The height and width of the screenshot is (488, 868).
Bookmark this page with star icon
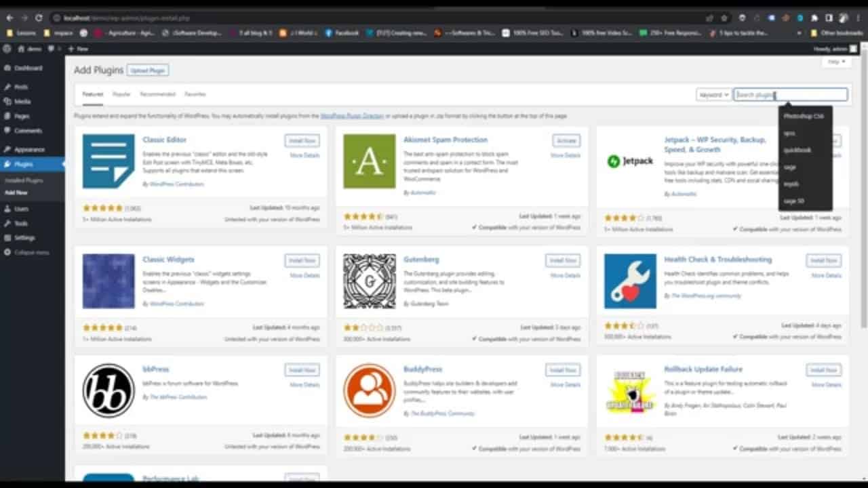click(x=724, y=18)
